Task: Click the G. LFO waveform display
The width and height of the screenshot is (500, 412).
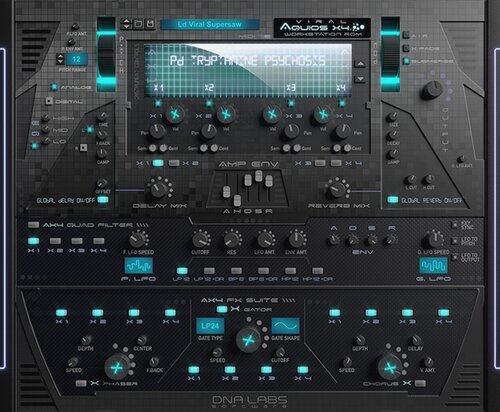Action: (433, 266)
